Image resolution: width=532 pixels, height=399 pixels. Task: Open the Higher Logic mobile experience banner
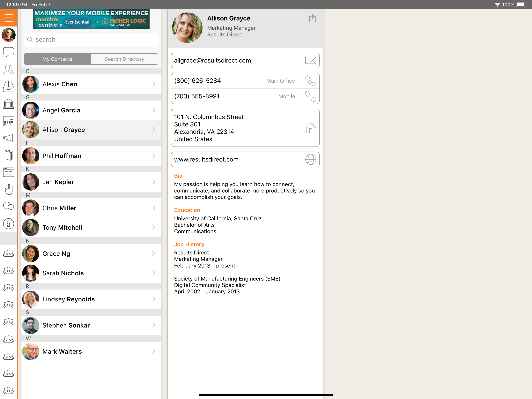tap(91, 19)
